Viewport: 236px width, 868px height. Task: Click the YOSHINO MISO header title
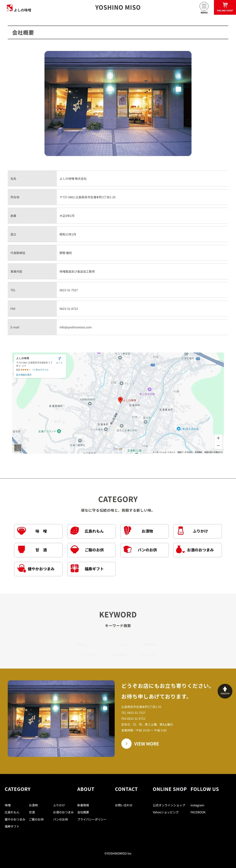118,7
